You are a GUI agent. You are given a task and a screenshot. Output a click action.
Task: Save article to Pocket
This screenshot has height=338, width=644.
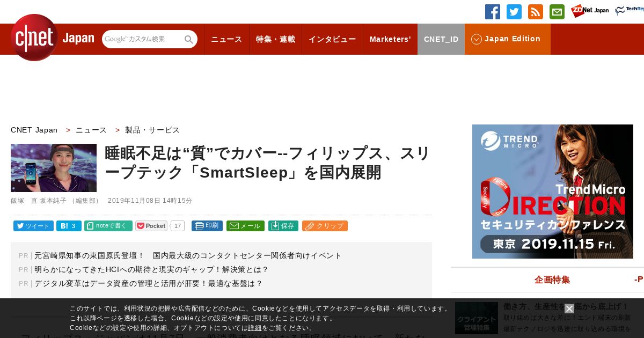click(x=151, y=226)
